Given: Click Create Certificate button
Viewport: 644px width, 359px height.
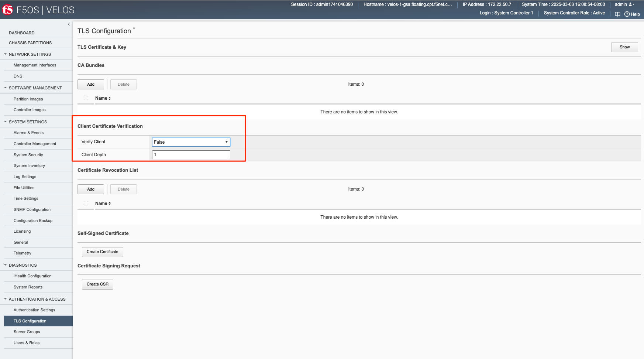Looking at the screenshot, I should click(x=103, y=252).
